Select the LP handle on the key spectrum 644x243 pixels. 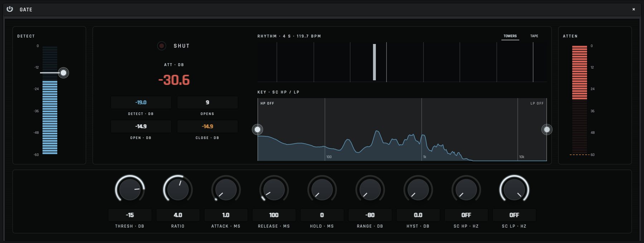pos(547,129)
